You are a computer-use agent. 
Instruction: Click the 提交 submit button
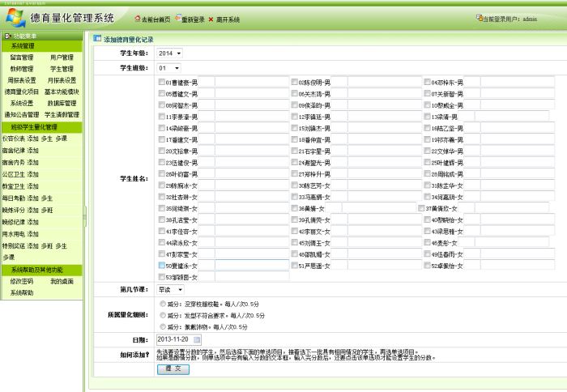173,368
